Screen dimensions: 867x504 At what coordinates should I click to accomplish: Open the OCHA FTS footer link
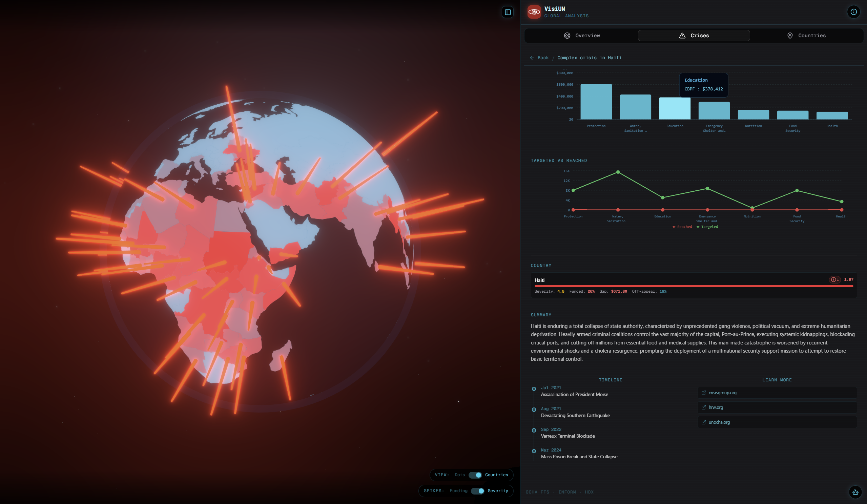[x=537, y=492]
